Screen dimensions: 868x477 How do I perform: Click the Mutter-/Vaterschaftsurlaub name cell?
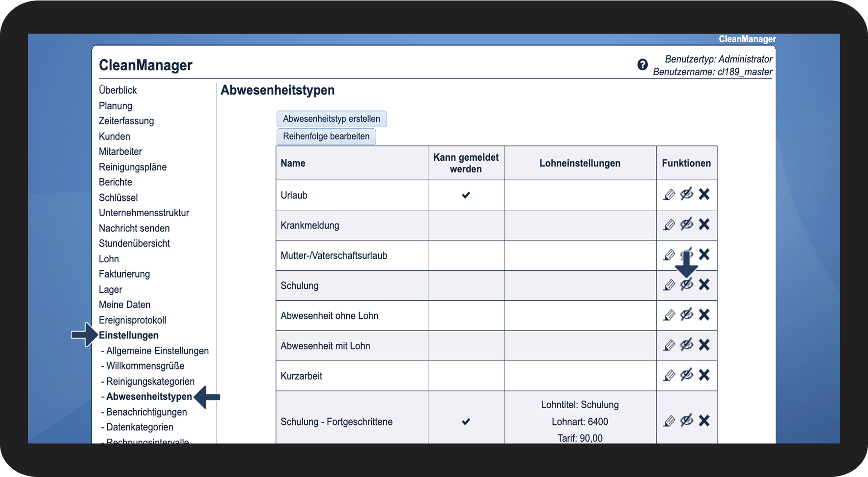click(352, 255)
